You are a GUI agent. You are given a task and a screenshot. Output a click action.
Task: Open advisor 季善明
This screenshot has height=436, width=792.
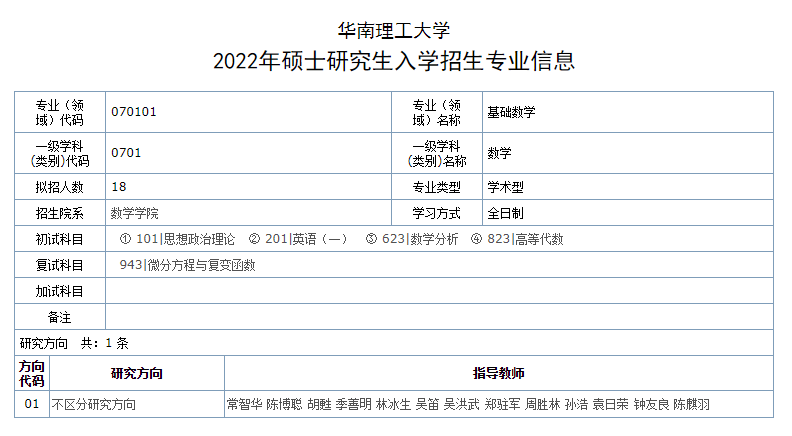[354, 404]
